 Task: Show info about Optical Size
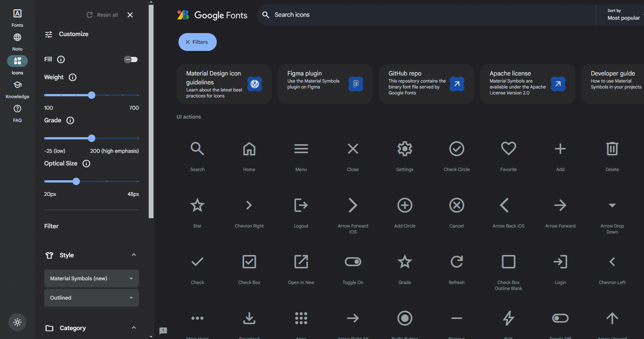[x=86, y=164]
